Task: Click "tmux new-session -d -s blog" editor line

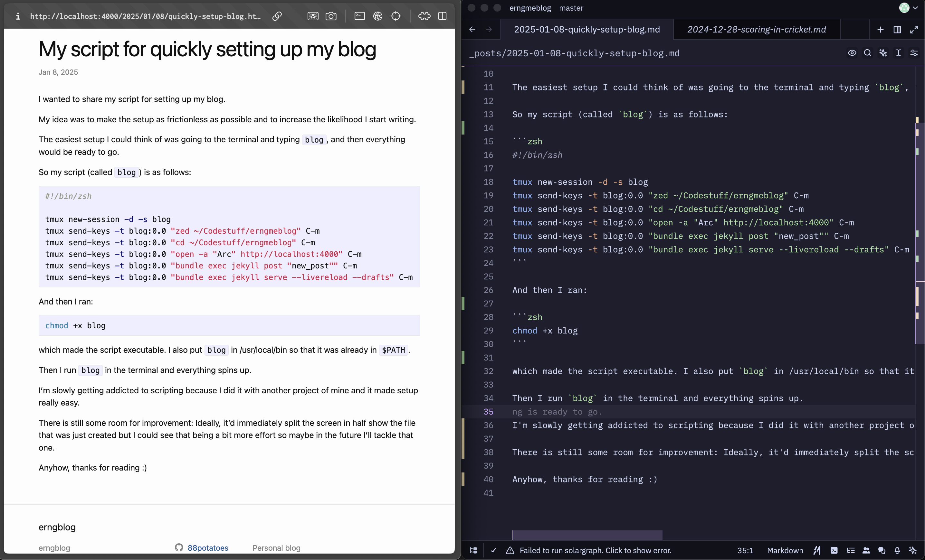Action: point(580,182)
